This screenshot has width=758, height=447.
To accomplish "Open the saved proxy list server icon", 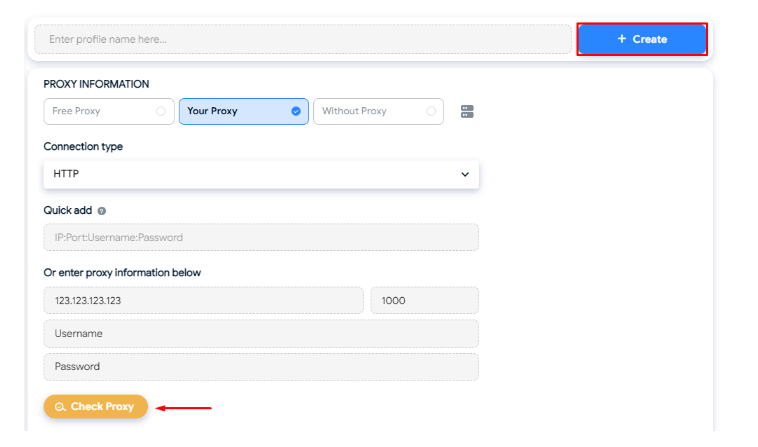I will coord(466,111).
